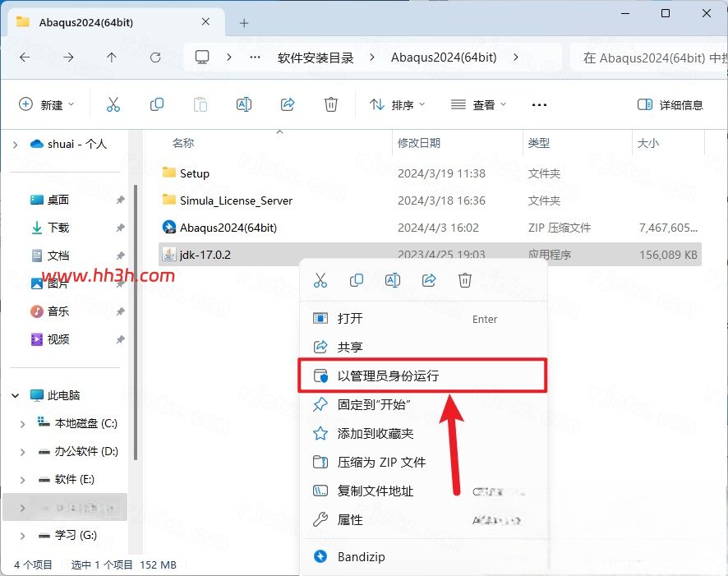Screen dimensions: 728x576
Task: Open the Bandizip submenu entry
Action: [x=424, y=556]
